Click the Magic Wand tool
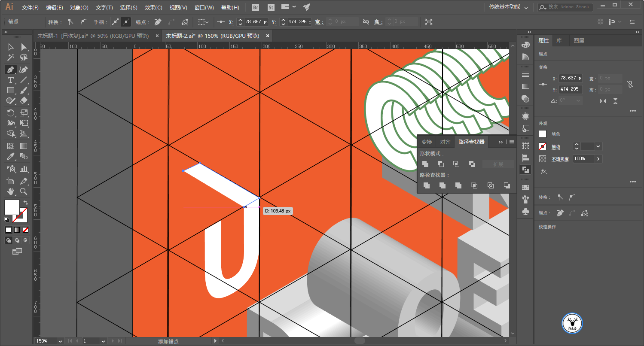The height and width of the screenshot is (346, 644). pos(11,58)
